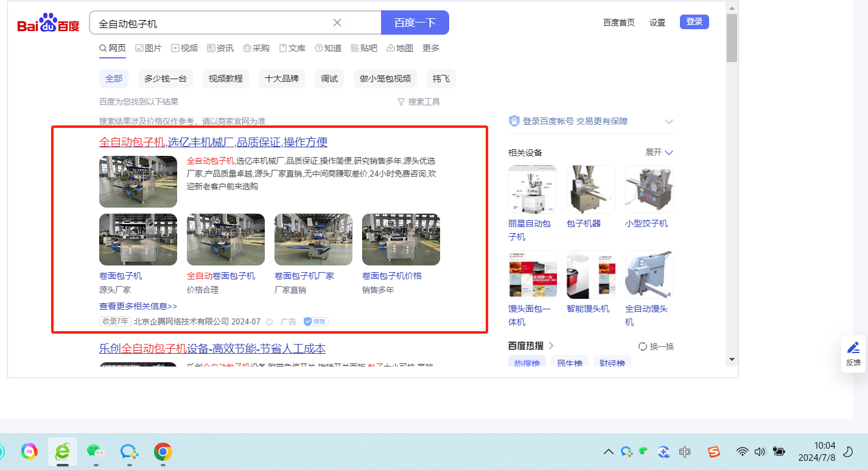The width and height of the screenshot is (868, 470).
Task: Click the 百度一下 search button
Action: (415, 23)
